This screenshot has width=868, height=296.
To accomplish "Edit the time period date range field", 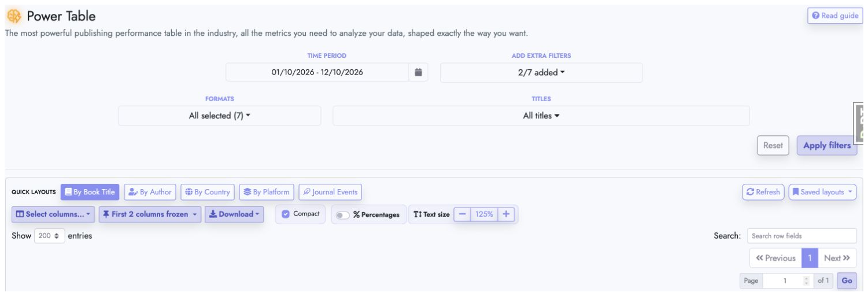I will 317,72.
